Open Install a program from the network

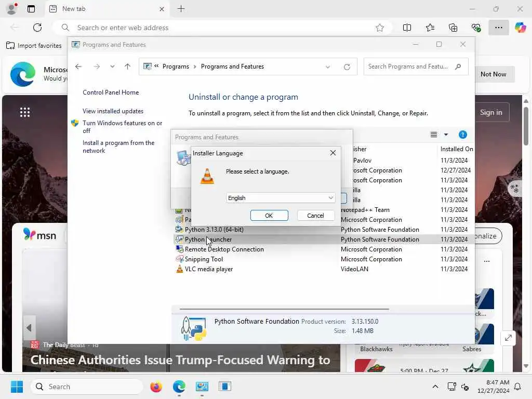click(118, 147)
